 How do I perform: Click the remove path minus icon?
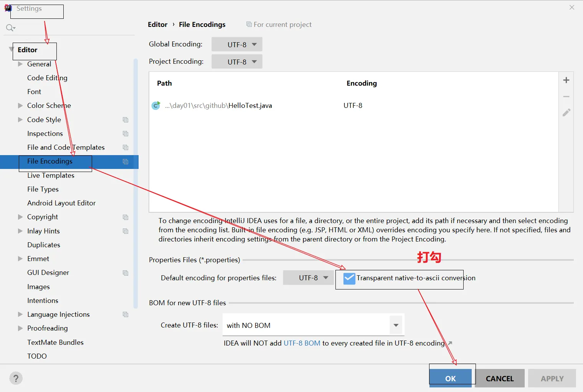566,97
